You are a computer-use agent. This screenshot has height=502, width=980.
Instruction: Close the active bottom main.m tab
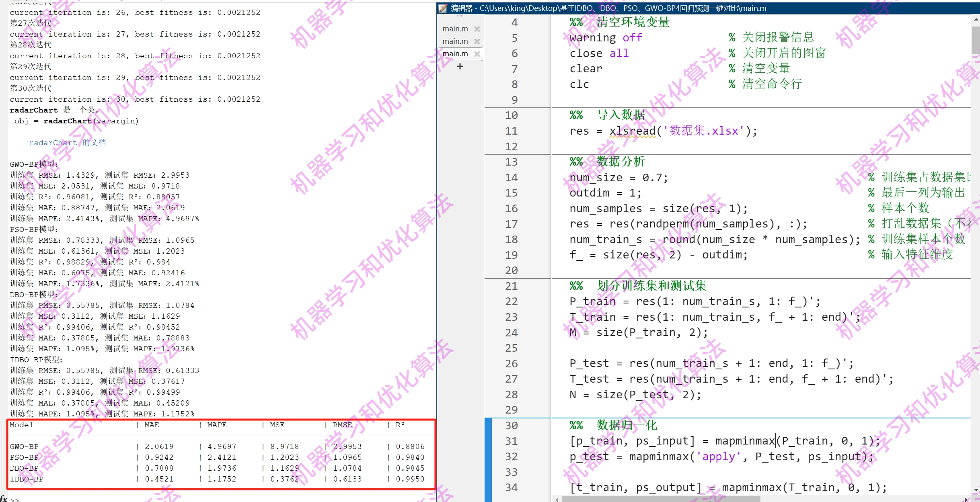pos(477,54)
